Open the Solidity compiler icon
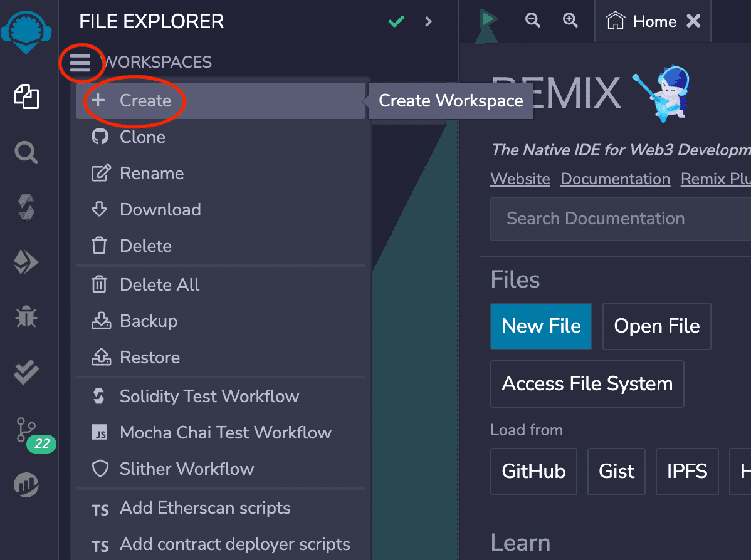751x560 pixels. 26,208
